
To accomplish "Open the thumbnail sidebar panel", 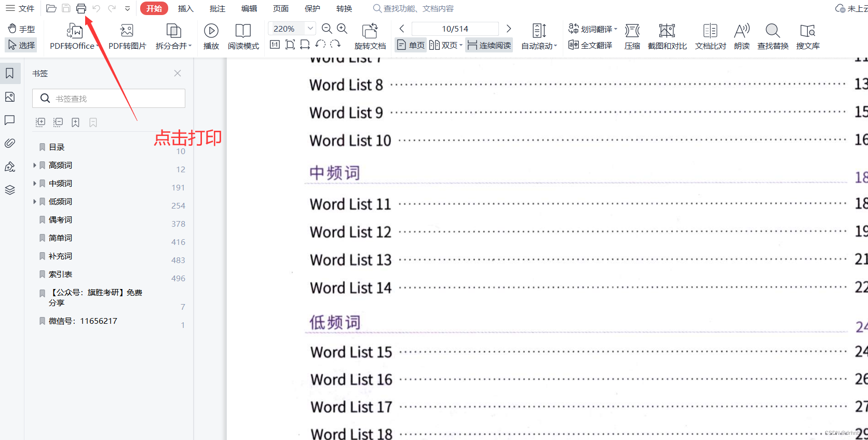I will 10,97.
